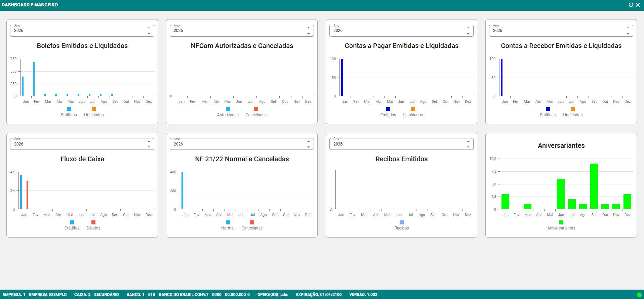Increase year in Boletos Emitidos card
Screen dimensions: 644x299
pos(149,28)
